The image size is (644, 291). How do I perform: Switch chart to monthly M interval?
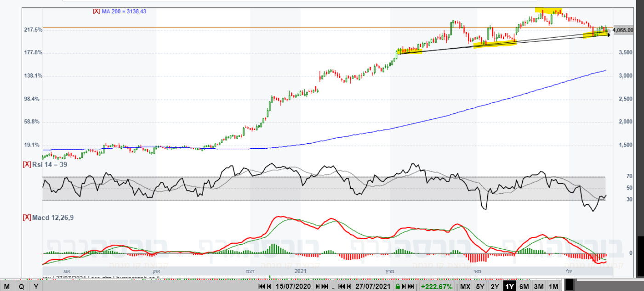(x=7, y=286)
